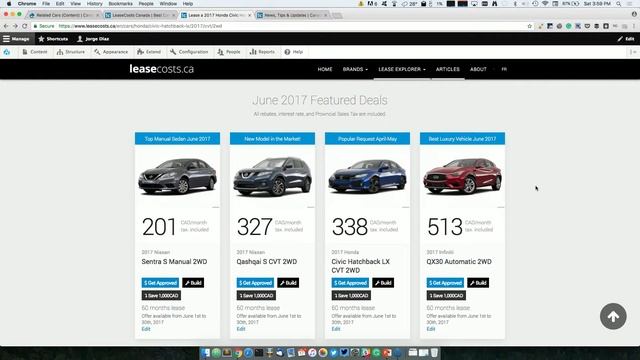Click Save 1,000CAD on the Sentra card
Screen dimensions: 640x360
tap(161, 296)
